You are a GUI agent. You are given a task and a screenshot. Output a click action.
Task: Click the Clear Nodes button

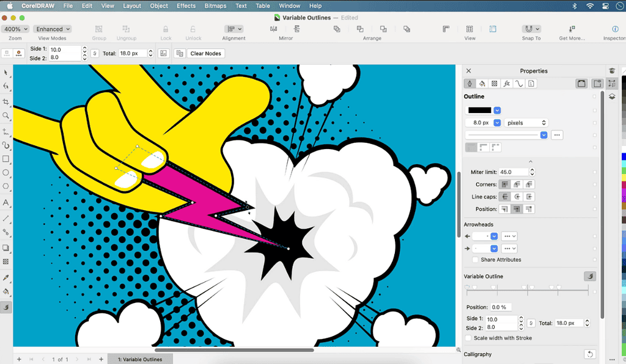click(205, 54)
